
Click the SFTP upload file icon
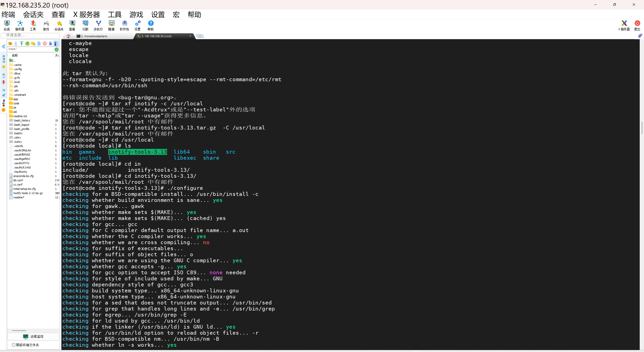pos(22,43)
